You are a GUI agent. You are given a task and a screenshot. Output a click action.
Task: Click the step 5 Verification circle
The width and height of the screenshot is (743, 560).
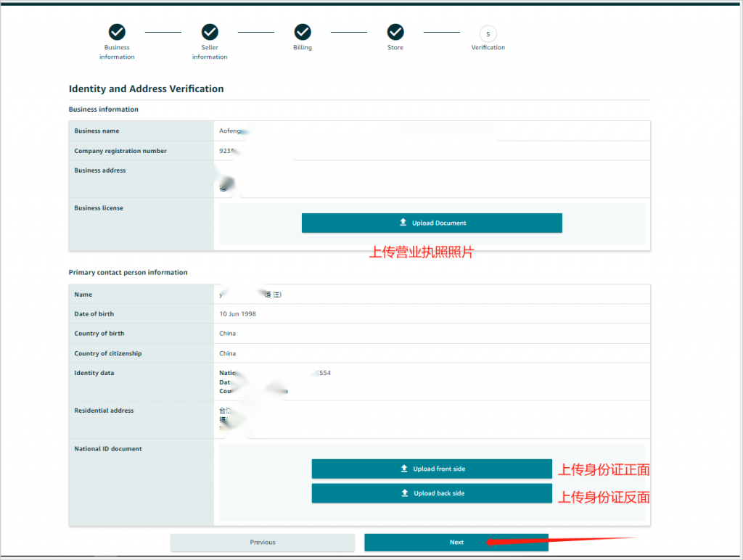[x=488, y=33]
